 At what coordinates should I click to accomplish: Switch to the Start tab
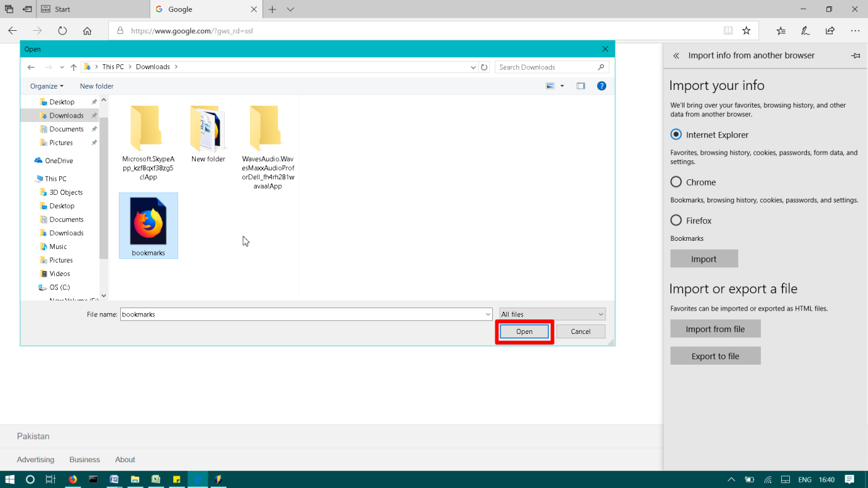(x=93, y=9)
